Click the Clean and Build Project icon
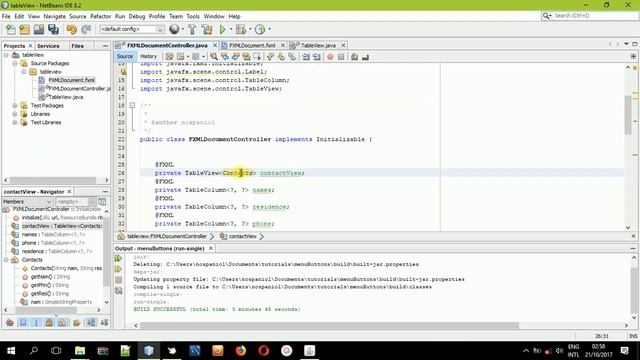The height and width of the screenshot is (360, 640). pos(207,29)
